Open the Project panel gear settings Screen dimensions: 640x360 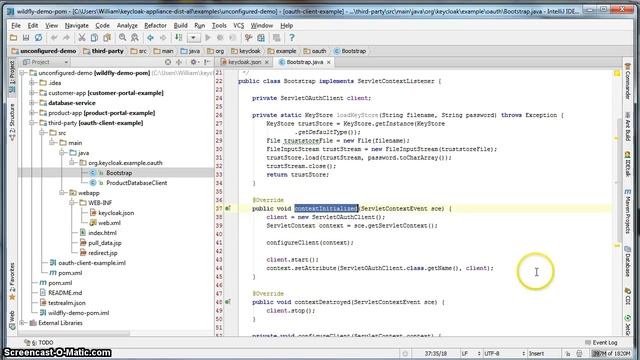(194, 62)
